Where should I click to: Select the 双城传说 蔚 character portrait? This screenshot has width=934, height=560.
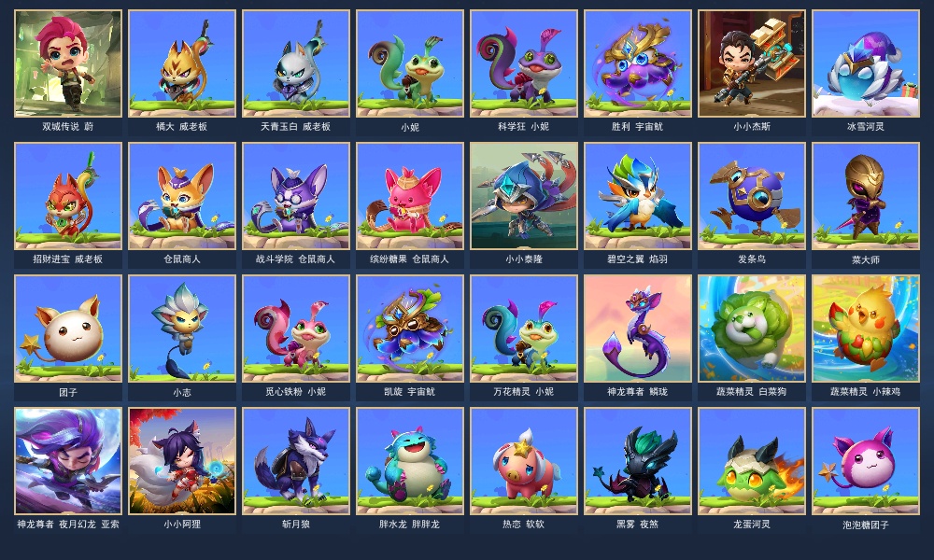[x=68, y=63]
